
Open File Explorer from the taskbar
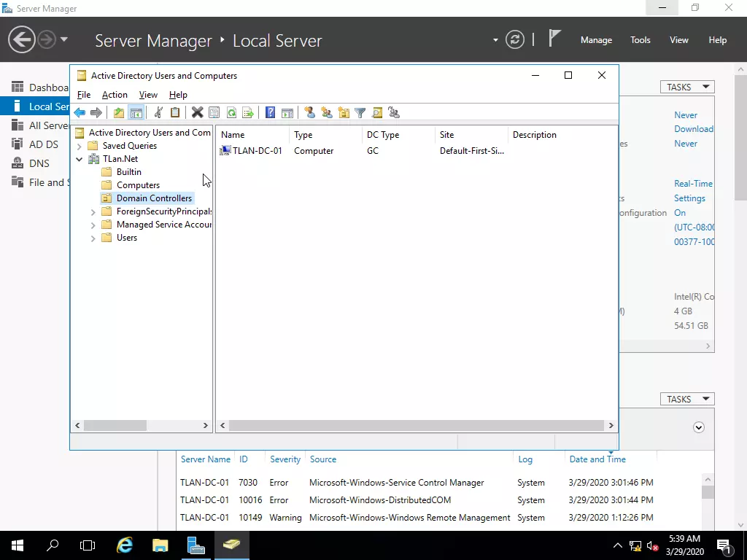[x=160, y=545]
